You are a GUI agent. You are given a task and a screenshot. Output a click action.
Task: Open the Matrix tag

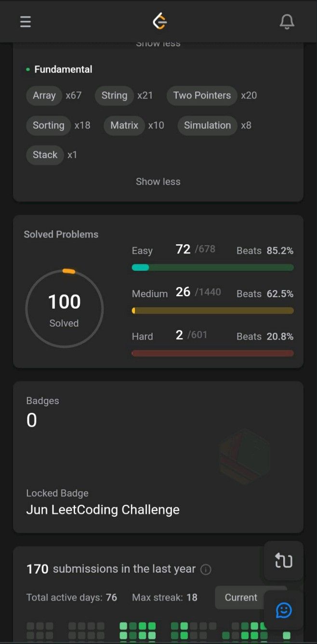124,125
